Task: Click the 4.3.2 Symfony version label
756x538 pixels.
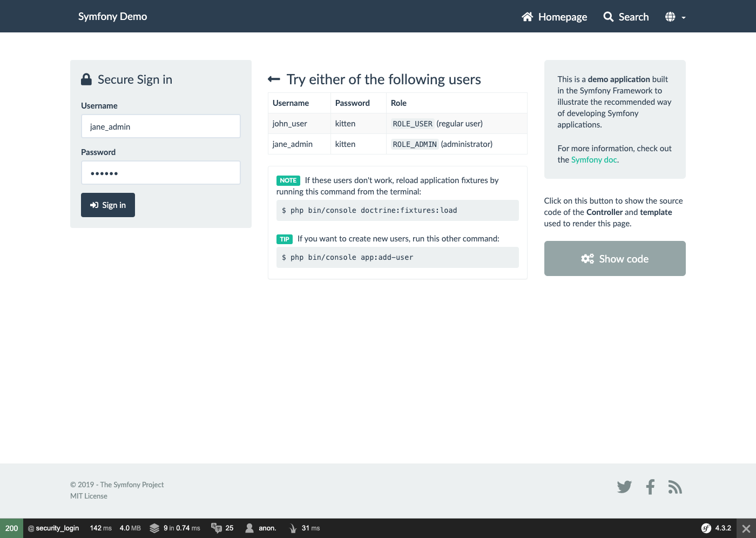Action: point(723,528)
